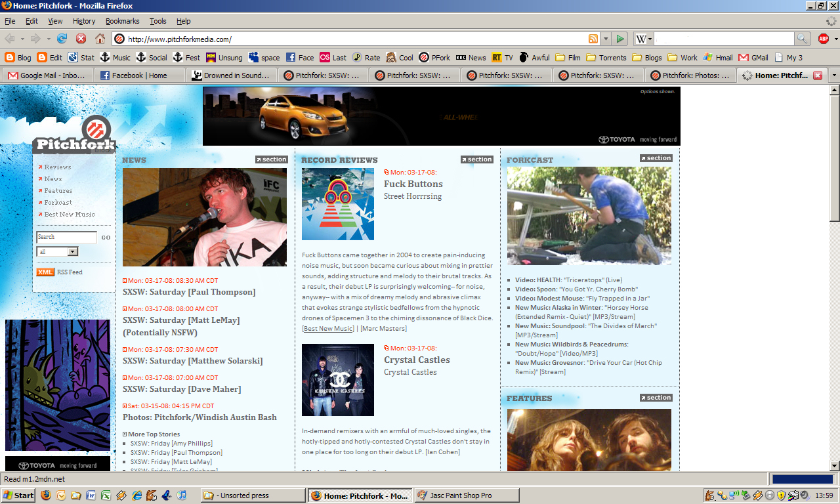Expand the list all tabs arrow
The image size is (840, 504).
833,75
